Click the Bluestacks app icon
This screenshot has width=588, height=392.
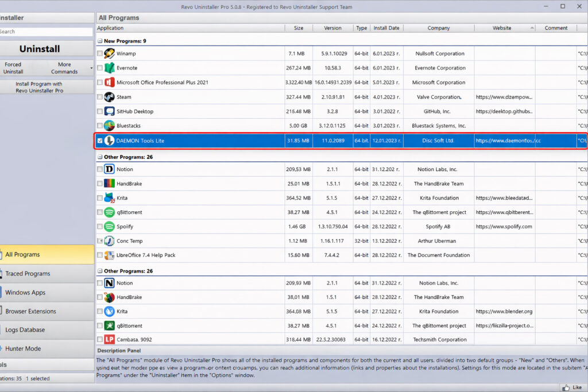109,126
